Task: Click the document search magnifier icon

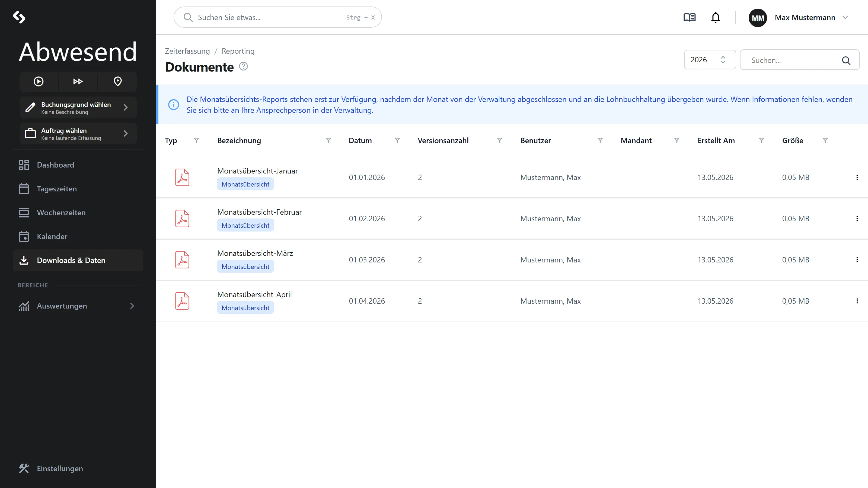Action: 846,60
